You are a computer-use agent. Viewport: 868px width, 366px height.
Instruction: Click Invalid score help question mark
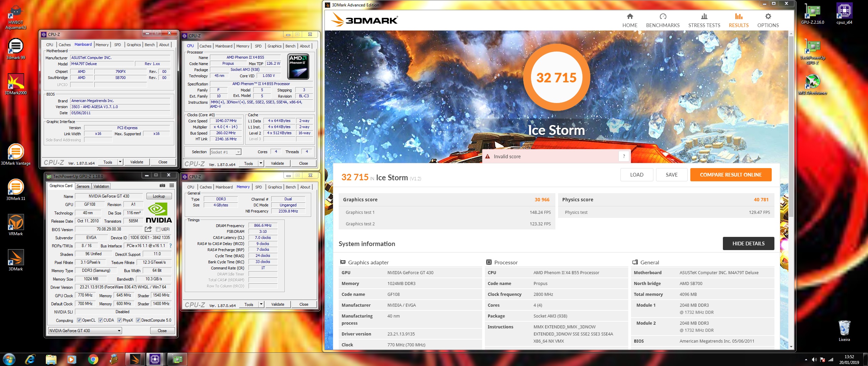tap(624, 156)
